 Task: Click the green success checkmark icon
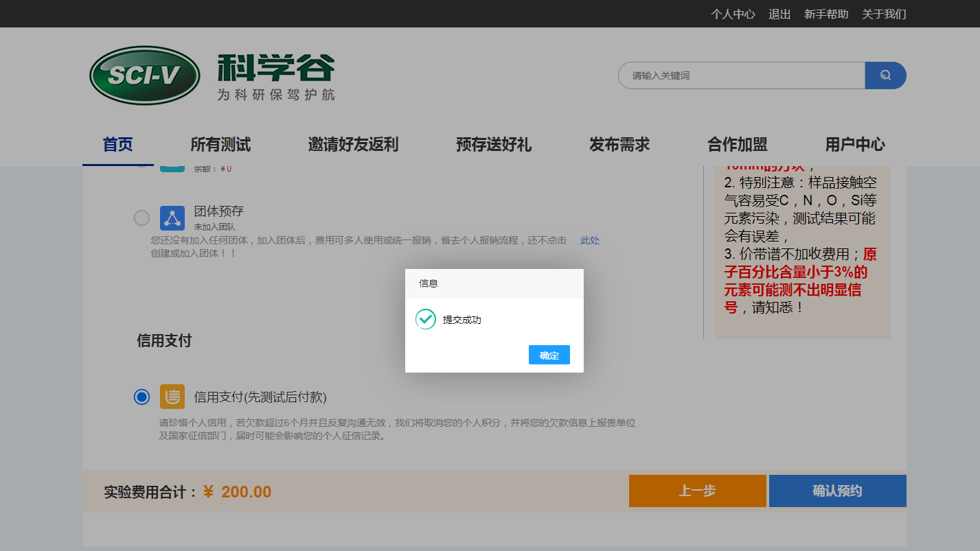[426, 319]
